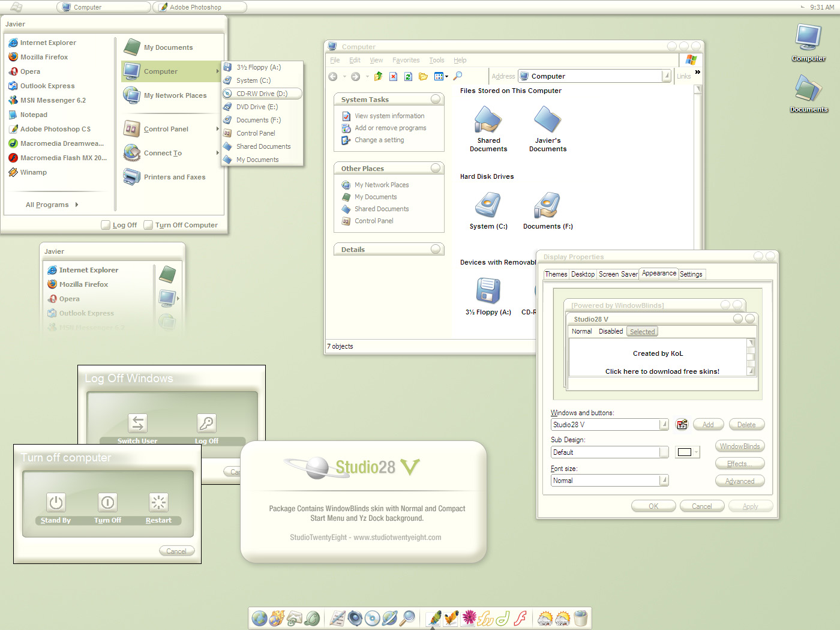Open the Address bar dropdown arrow

(666, 76)
